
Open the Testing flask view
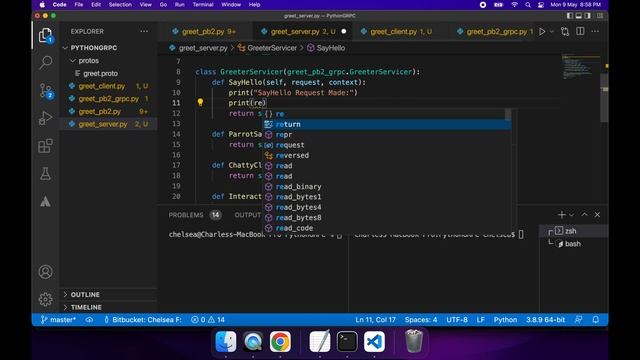[45, 173]
